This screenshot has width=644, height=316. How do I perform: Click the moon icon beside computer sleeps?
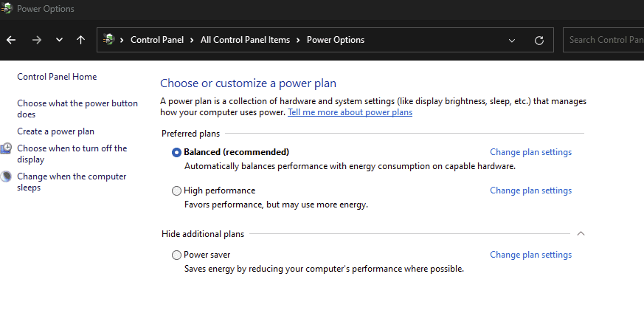6,176
